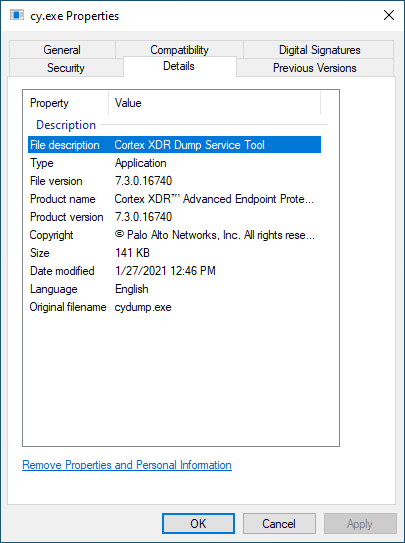Click the Apply button

click(360, 524)
